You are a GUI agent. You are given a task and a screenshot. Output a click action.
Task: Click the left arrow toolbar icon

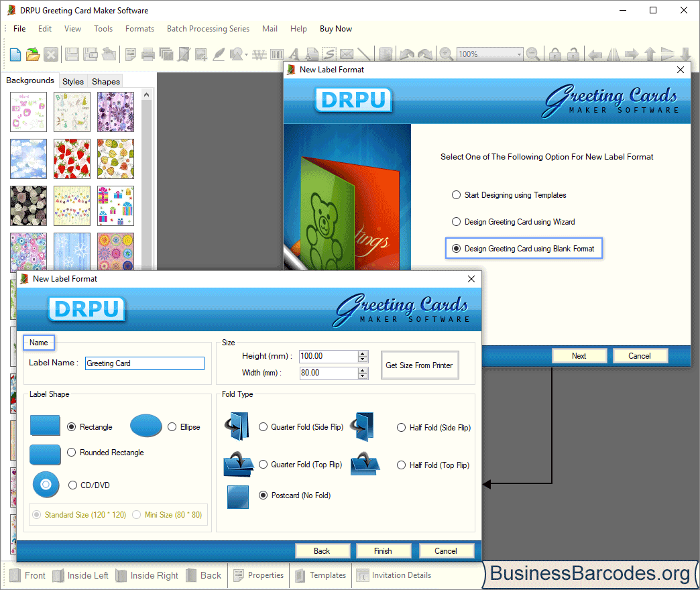point(595,54)
